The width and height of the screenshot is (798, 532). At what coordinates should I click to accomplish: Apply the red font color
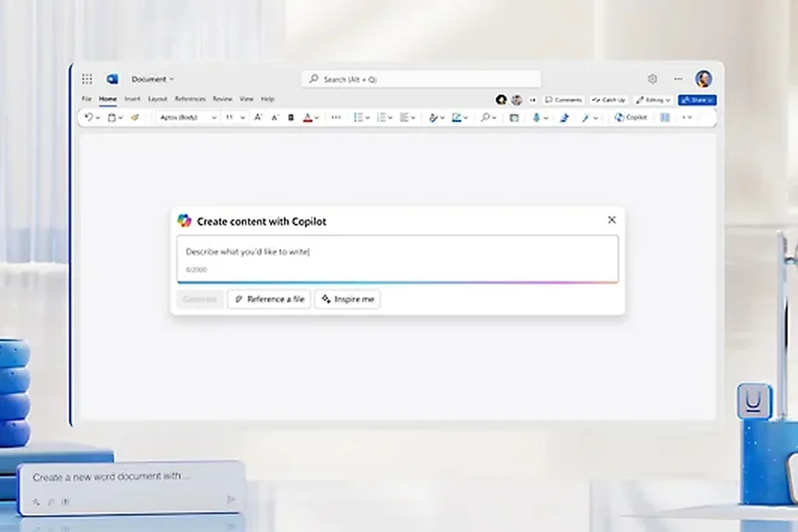coord(307,117)
